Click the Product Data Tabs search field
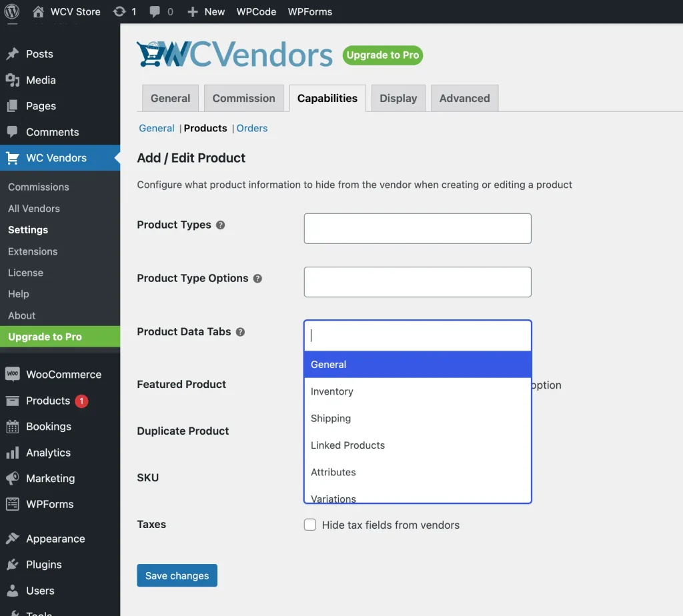 point(418,335)
